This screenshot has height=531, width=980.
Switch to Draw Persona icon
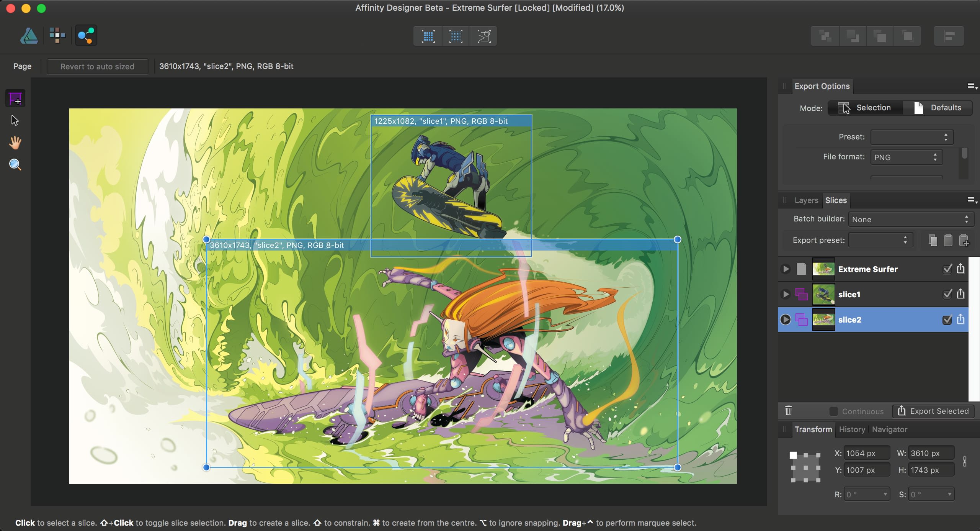click(29, 36)
